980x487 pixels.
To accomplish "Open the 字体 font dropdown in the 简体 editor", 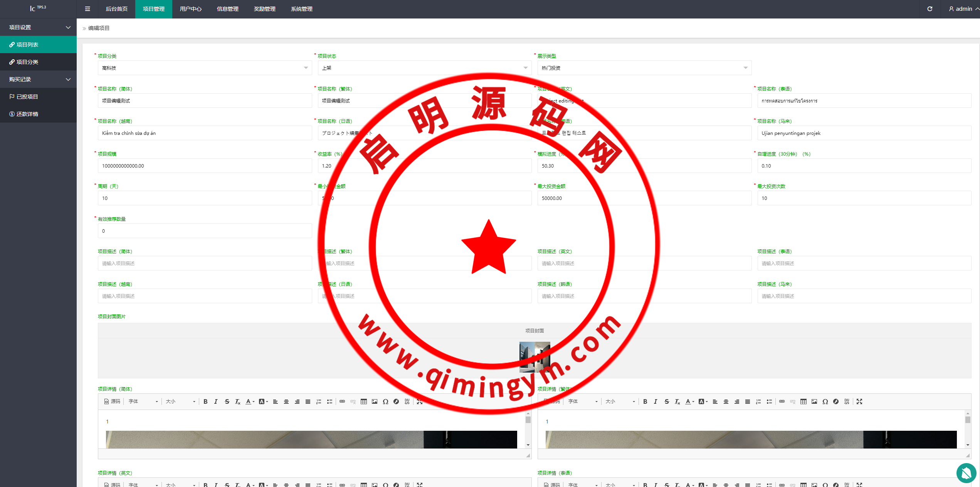I will [143, 401].
